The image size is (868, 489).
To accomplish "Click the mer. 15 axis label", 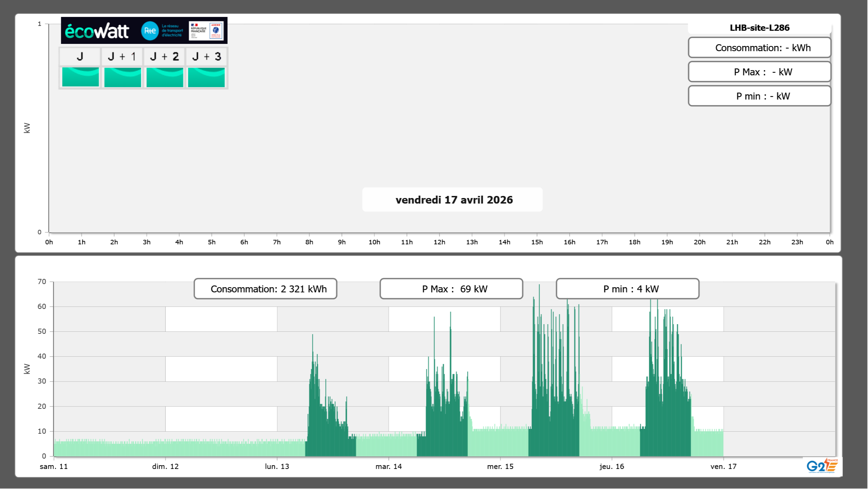I will click(500, 467).
